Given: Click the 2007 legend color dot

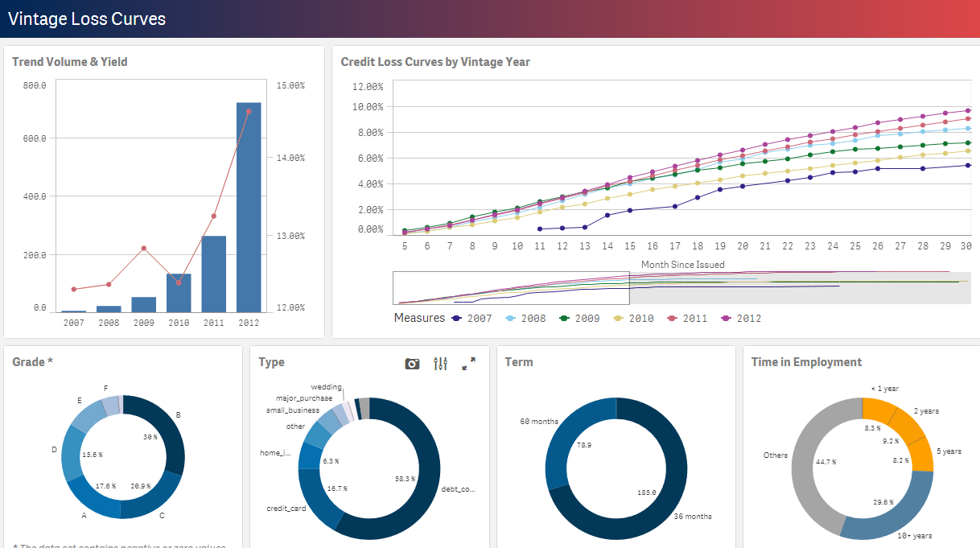Looking at the screenshot, I should click(457, 319).
